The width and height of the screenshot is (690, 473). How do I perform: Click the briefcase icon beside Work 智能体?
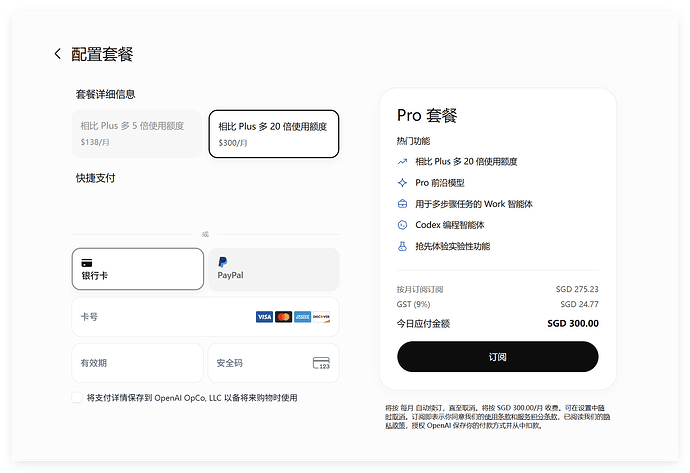402,204
